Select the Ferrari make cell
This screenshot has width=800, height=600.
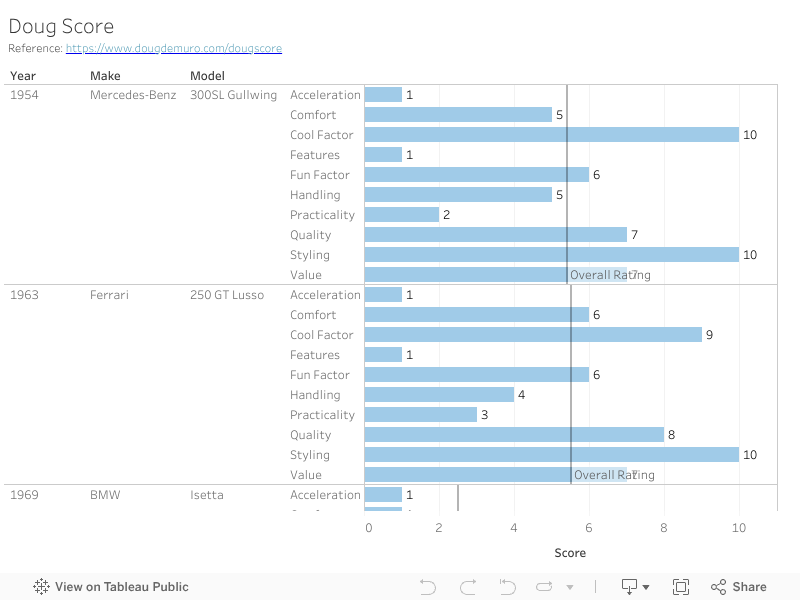coord(109,295)
